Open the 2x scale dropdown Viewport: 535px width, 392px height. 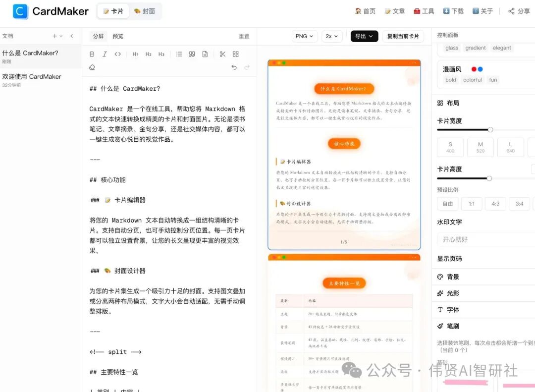coord(332,36)
